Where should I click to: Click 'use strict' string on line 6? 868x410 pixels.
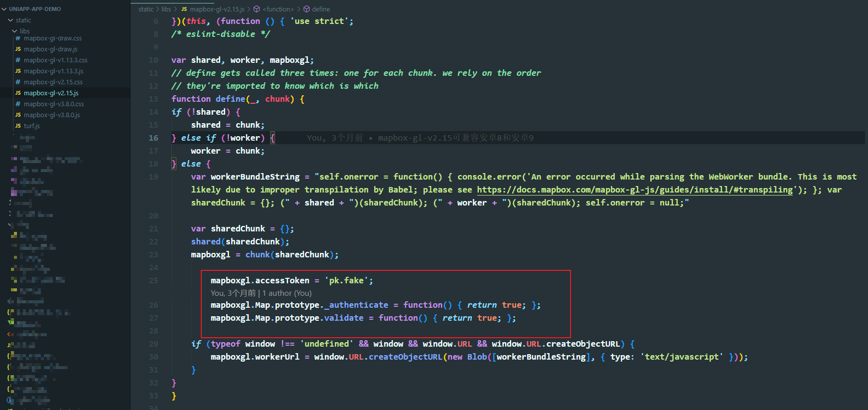point(319,21)
